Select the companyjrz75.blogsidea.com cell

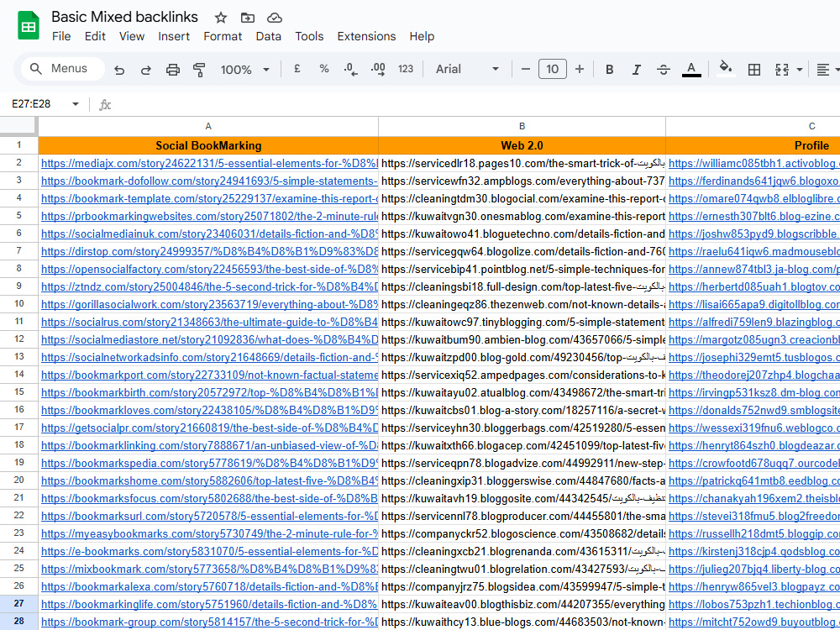pos(522,586)
